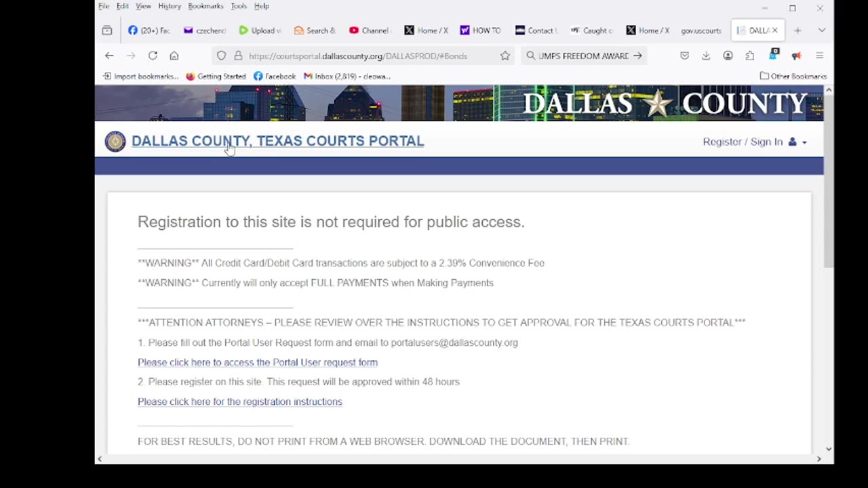
Task: Open the View menu
Action: point(143,6)
